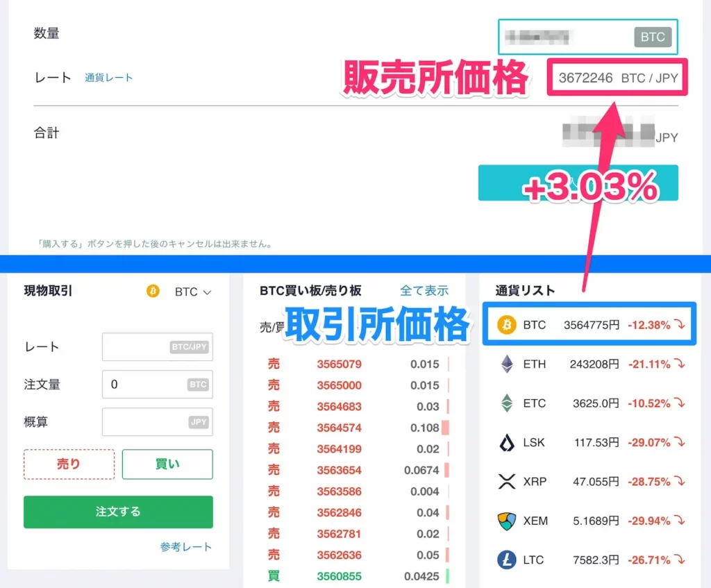Click the レート rate input field
Image resolution: width=711 pixels, height=588 pixels.
click(157, 346)
